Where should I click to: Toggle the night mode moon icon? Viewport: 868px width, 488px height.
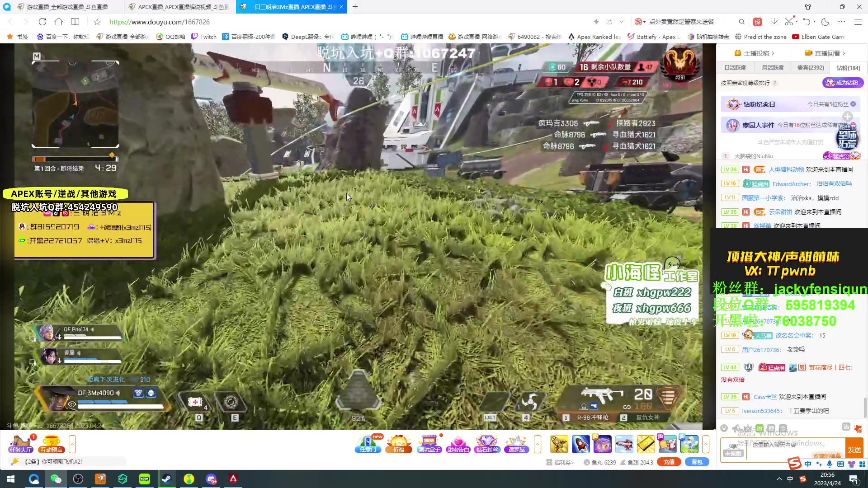[x=826, y=22]
